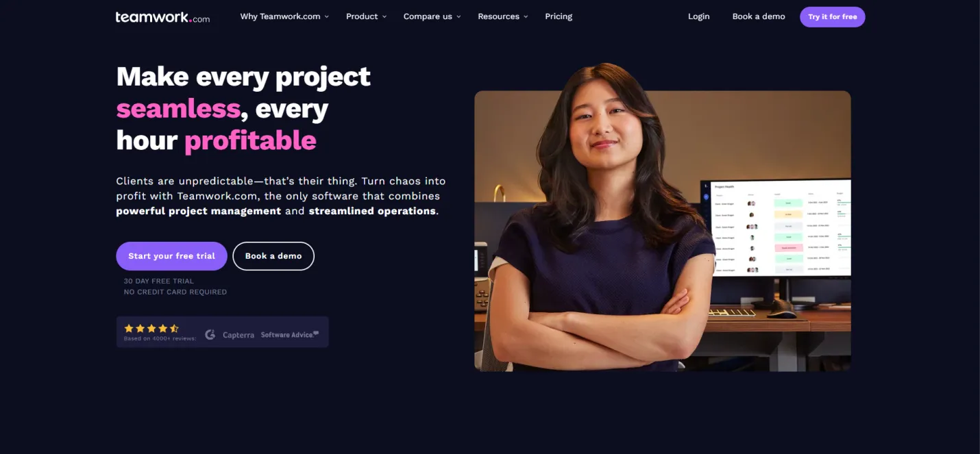Go to the Pricing page

[x=559, y=16]
